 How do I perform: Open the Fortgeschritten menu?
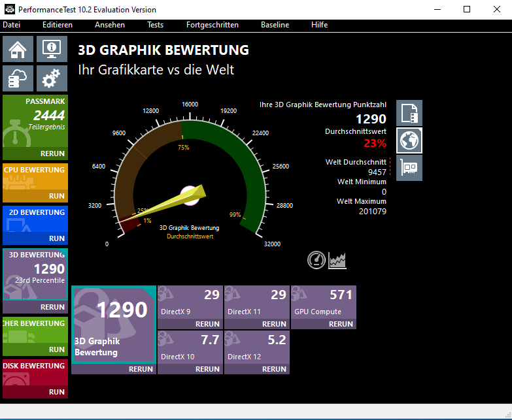tap(213, 25)
